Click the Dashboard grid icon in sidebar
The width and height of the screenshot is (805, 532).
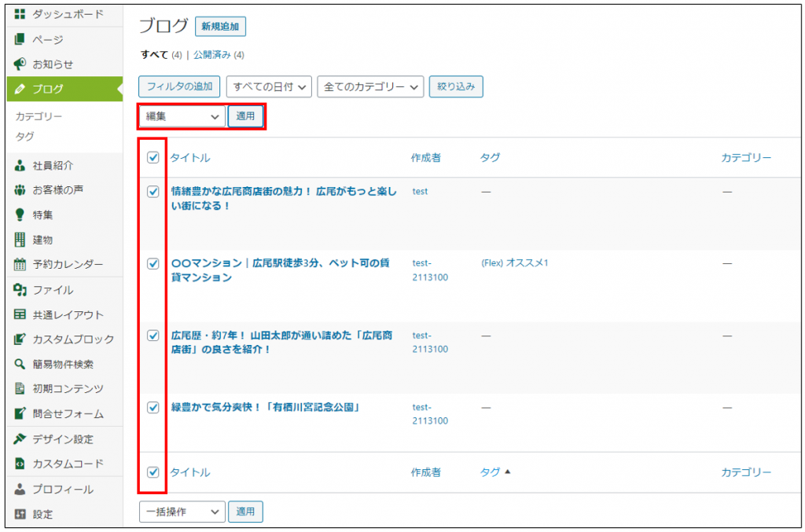[x=20, y=14]
